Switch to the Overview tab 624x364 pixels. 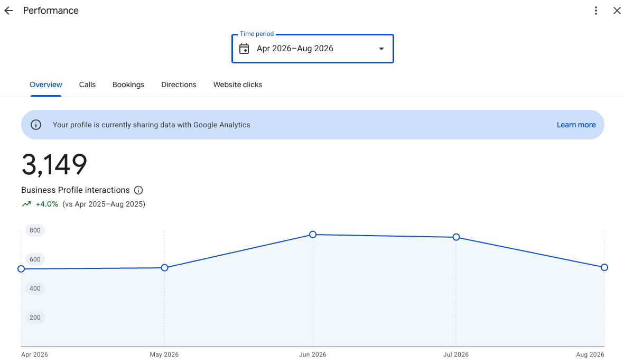pos(46,85)
